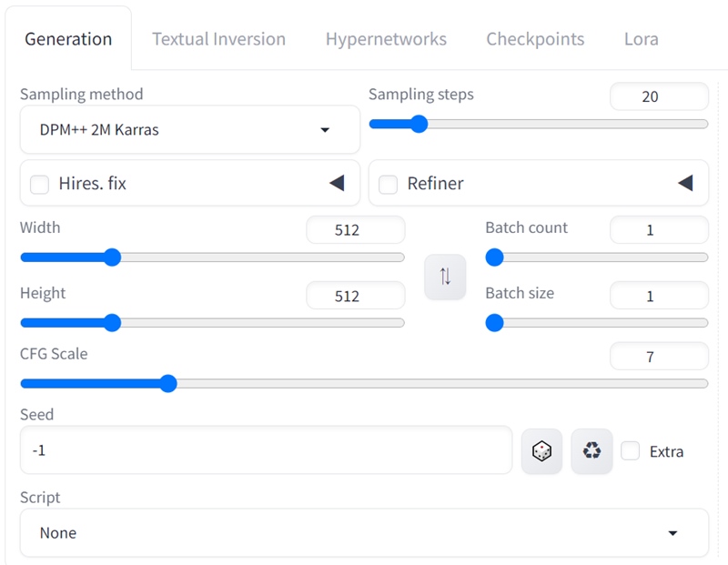Open the Sampling method dropdown
This screenshot has height=565, width=728.
(x=190, y=129)
